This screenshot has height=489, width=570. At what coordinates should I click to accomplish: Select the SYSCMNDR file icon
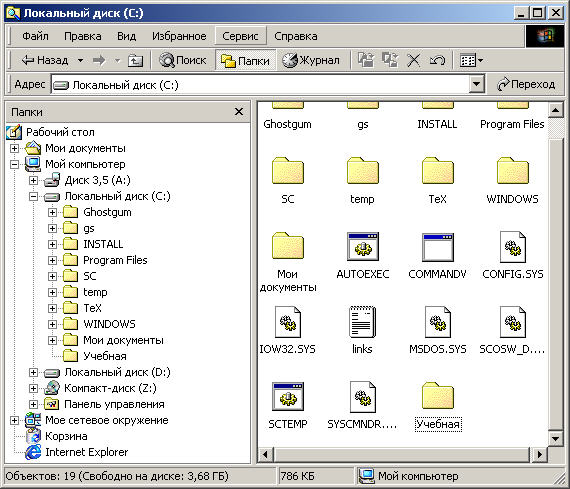point(362,397)
